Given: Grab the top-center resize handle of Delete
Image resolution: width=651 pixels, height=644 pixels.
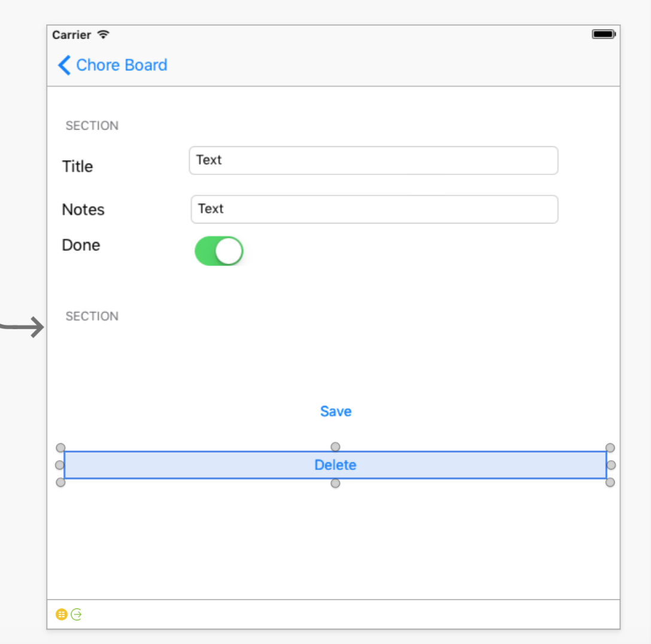Looking at the screenshot, I should click(336, 446).
